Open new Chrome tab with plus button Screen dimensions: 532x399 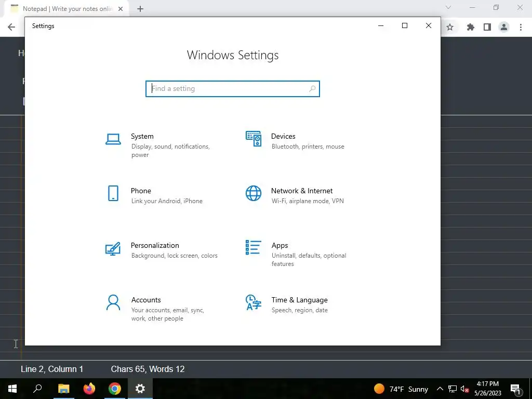140,9
